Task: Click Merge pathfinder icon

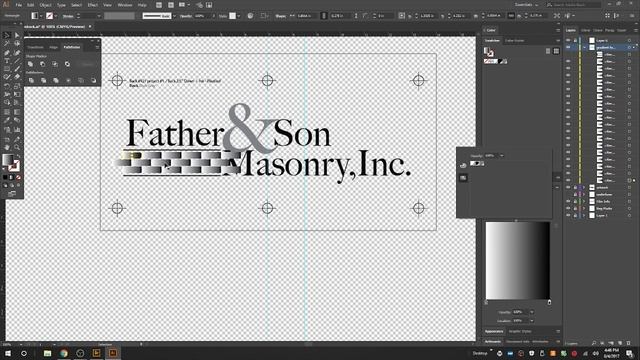Action: pyautogui.click(x=56, y=80)
